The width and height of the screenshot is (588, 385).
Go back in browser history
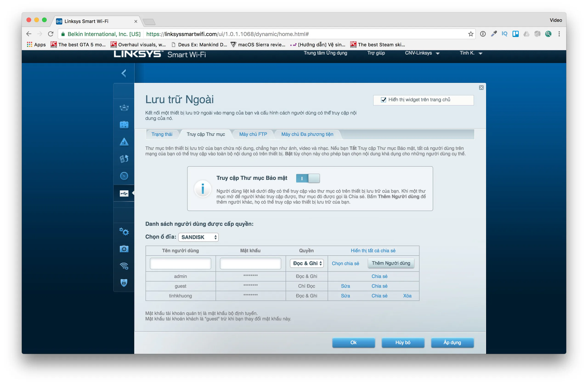click(29, 34)
